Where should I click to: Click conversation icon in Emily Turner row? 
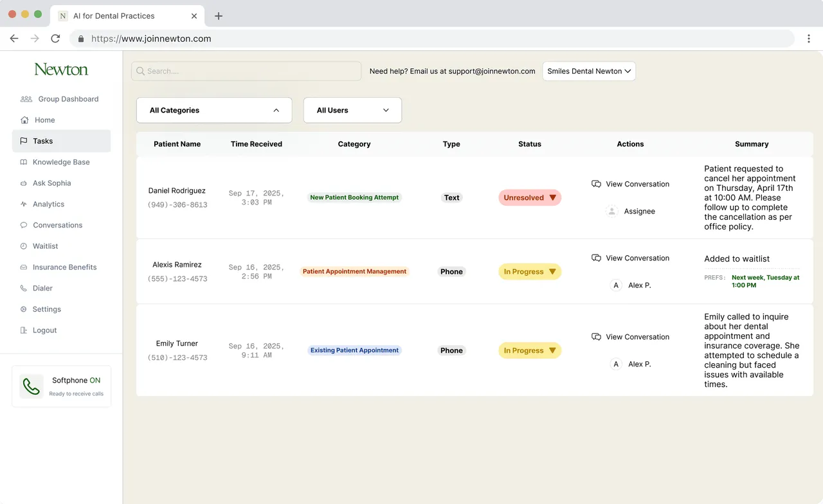596,337
